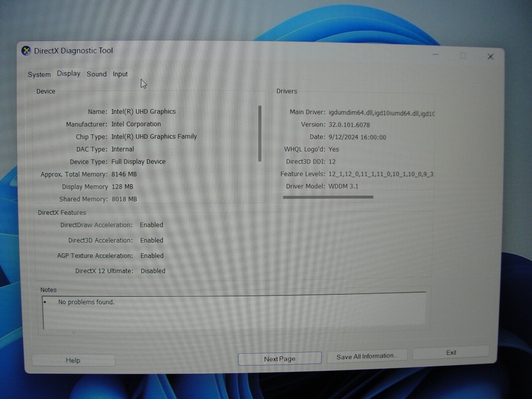532x399 pixels.
Task: Click the Device panel vertical scrollbar
Action: click(x=260, y=134)
